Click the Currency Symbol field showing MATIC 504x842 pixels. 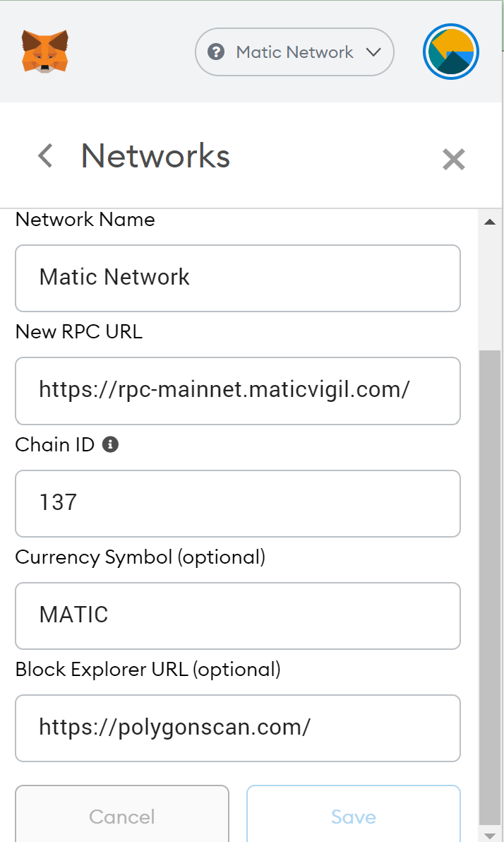coord(237,615)
